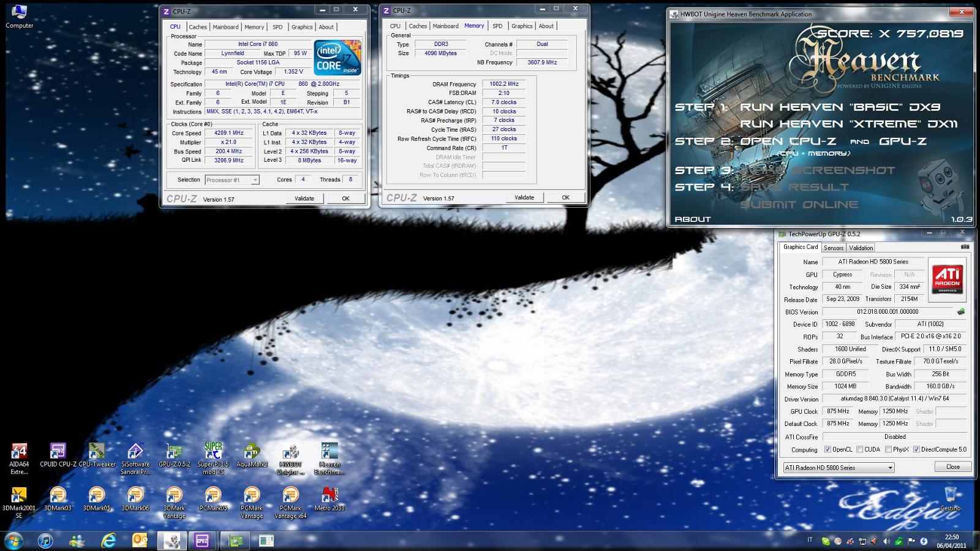Image resolution: width=980 pixels, height=551 pixels.
Task: Switch to CPU-Z taskbar button
Action: pyautogui.click(x=202, y=541)
